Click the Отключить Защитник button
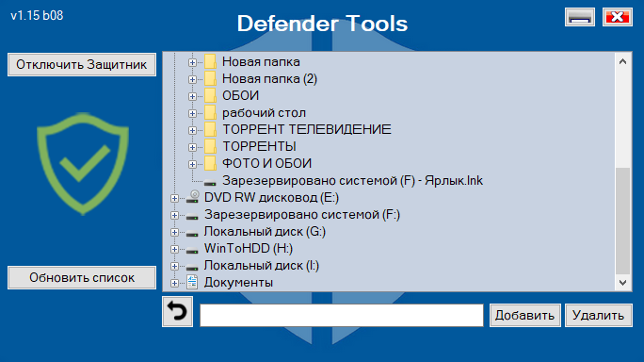 82,65
